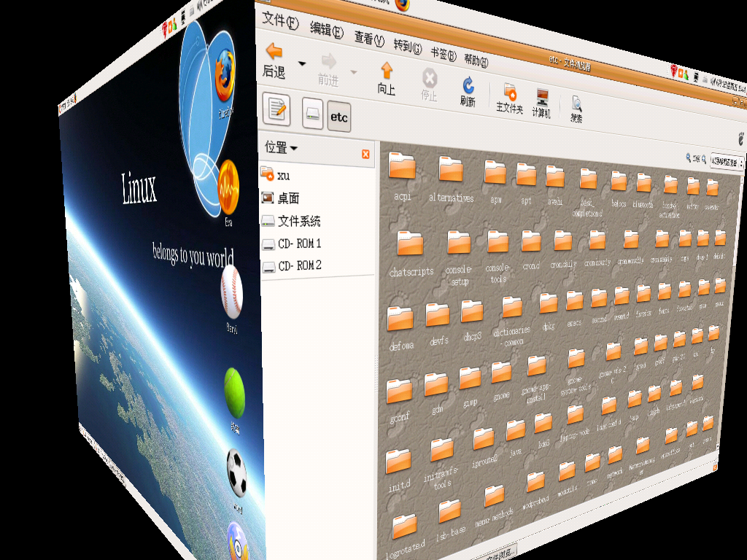
Task: Select CD-ROM 2 in the sidebar
Action: click(x=292, y=265)
